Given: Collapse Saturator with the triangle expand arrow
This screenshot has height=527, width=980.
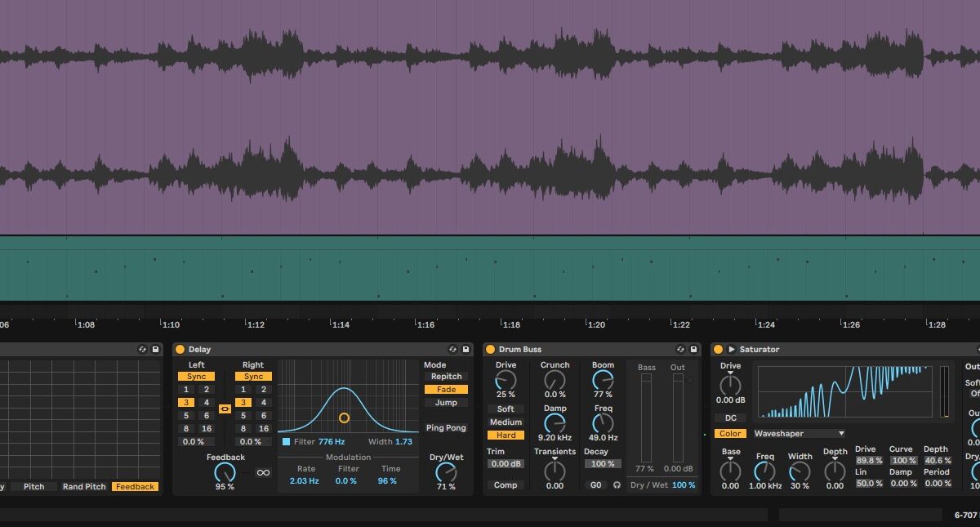Looking at the screenshot, I should (732, 350).
